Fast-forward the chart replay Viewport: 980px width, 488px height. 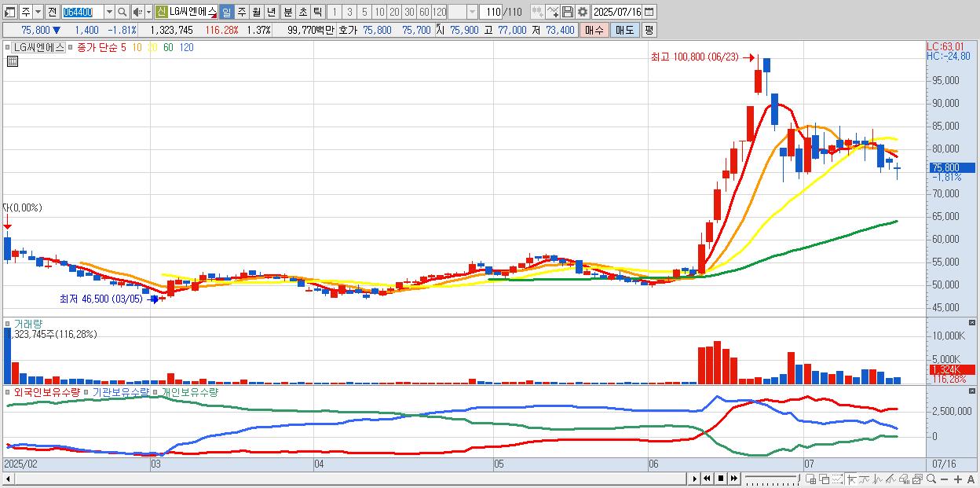734,479
